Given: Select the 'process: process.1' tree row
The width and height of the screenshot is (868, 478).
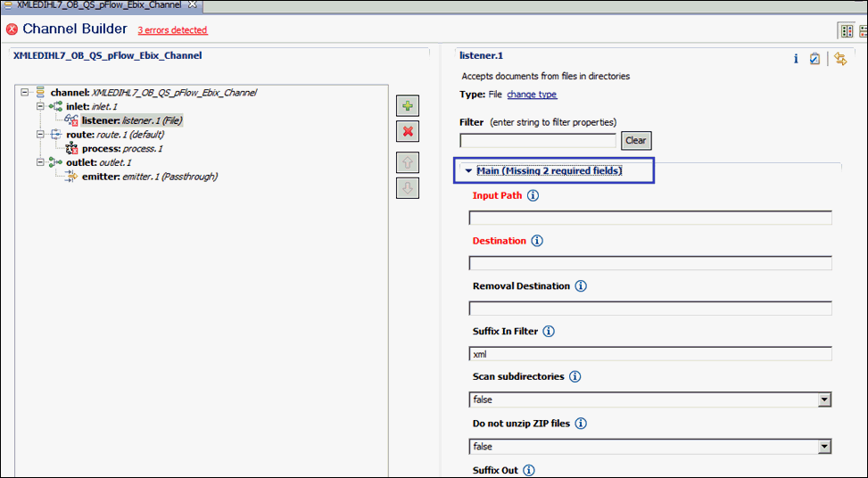Looking at the screenshot, I should (122, 149).
